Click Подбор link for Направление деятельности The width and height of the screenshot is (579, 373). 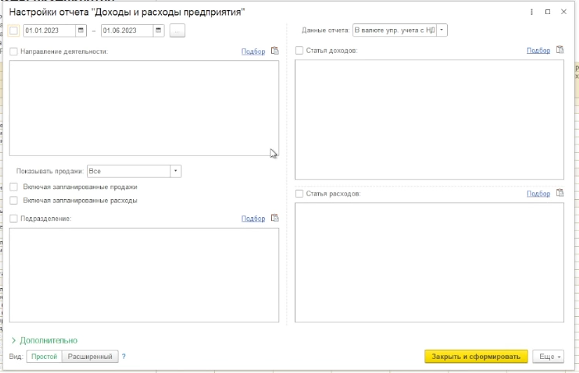(x=253, y=52)
